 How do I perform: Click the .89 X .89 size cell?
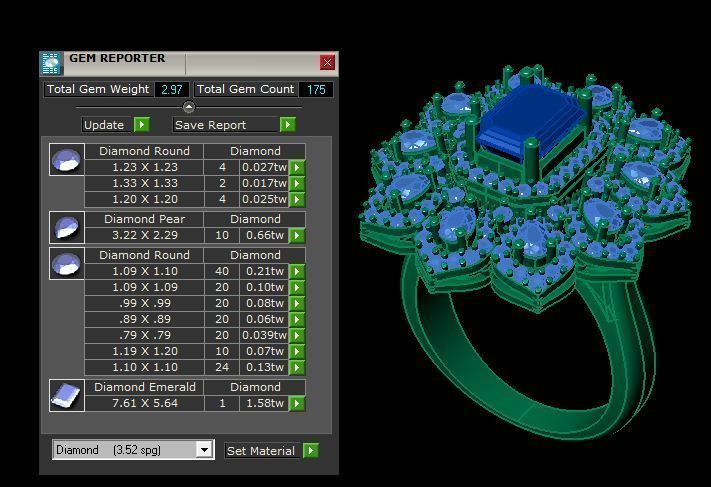coord(144,319)
